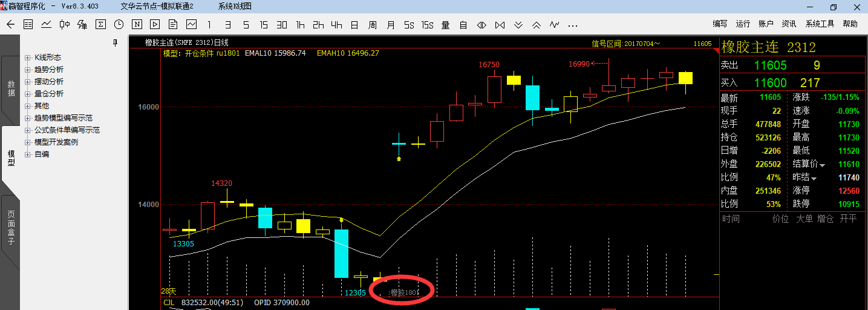Click the compress horizontally bowtie icon
The height and width of the screenshot is (310, 868).
click(x=500, y=25)
